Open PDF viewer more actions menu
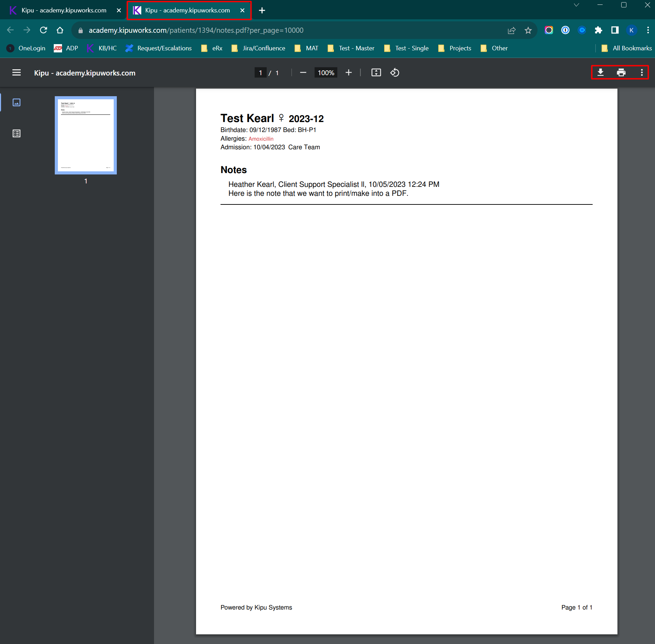This screenshot has height=644, width=655. tap(642, 72)
